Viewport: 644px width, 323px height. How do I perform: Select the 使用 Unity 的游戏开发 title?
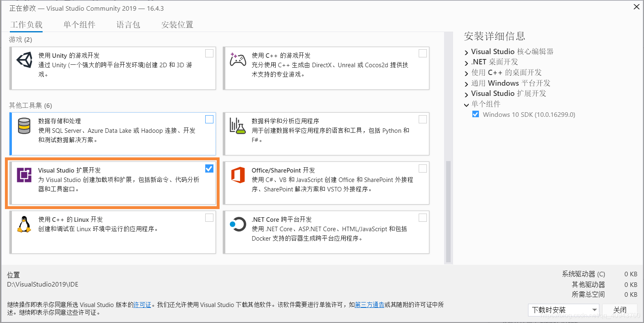click(69, 55)
